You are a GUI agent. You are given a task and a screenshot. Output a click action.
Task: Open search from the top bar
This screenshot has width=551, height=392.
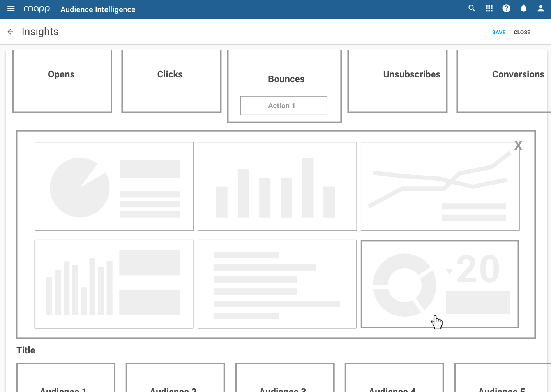472,9
